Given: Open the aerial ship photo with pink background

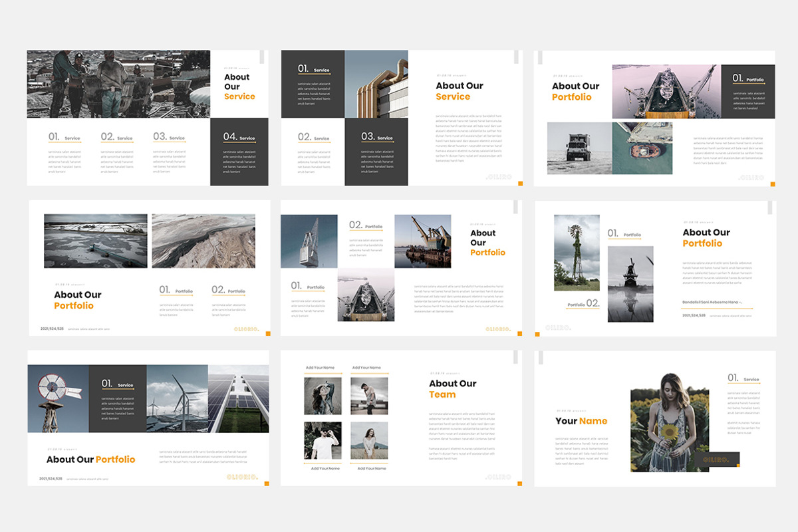Looking at the screenshot, I should click(666, 92).
